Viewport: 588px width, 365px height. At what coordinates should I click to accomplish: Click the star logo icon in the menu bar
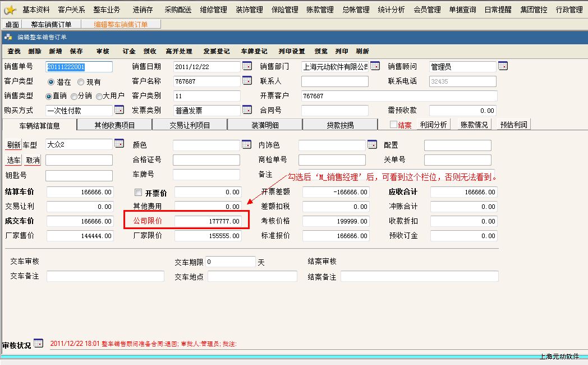(10, 10)
